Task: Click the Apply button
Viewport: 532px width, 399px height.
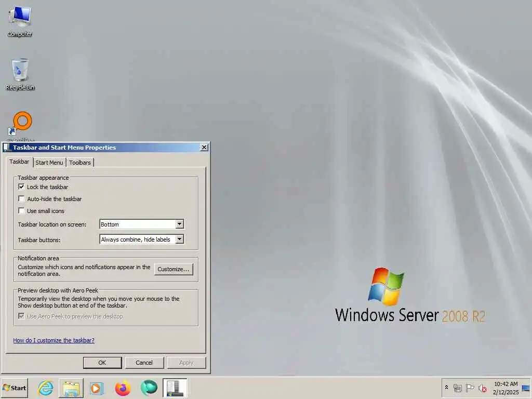Action: (x=187, y=363)
